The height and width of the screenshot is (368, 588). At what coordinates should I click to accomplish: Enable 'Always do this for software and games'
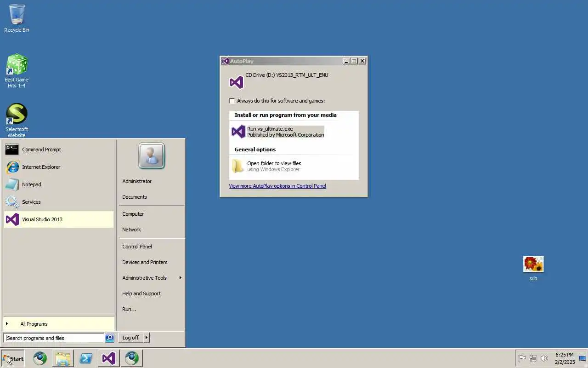click(232, 101)
